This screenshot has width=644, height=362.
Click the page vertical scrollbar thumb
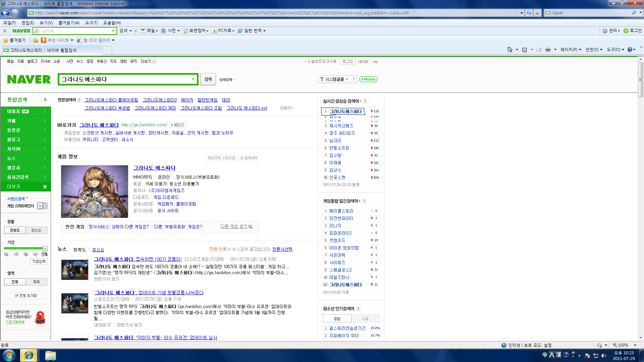[x=641, y=80]
